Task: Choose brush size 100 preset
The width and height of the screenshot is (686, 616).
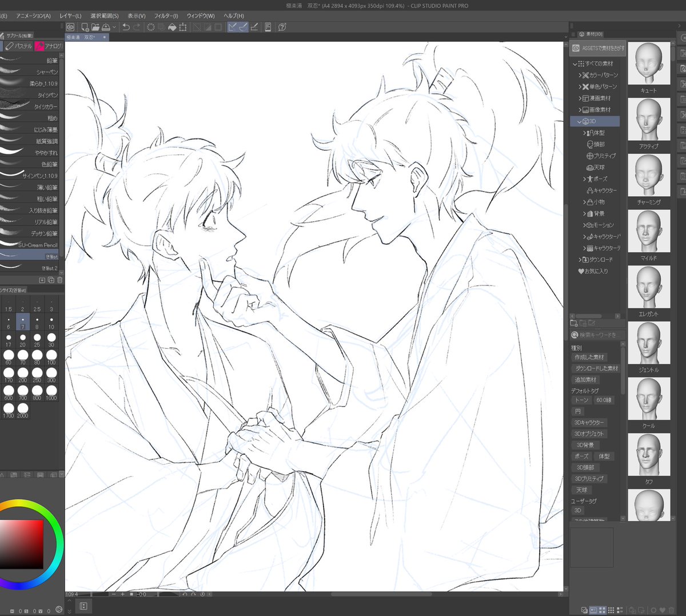Action: click(x=51, y=358)
